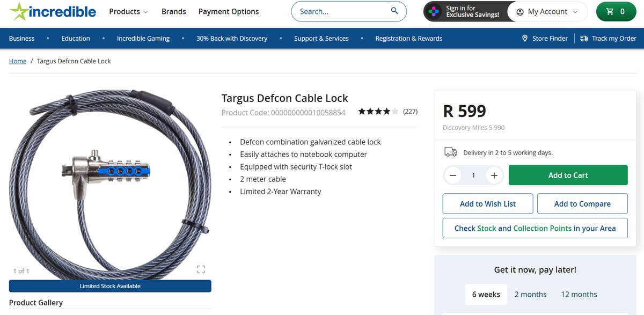644x315 pixels.
Task: Open the shopping cart
Action: pyautogui.click(x=616, y=11)
